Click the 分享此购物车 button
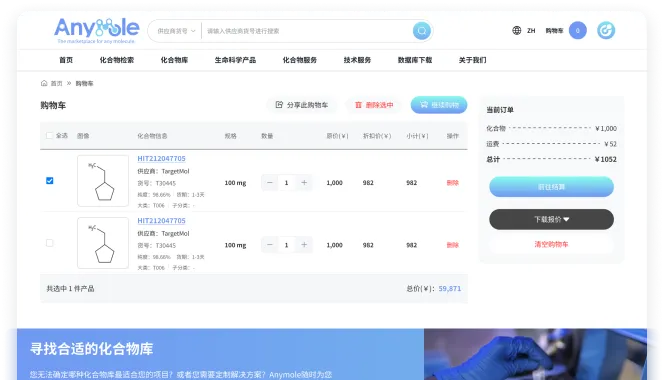 (x=302, y=105)
